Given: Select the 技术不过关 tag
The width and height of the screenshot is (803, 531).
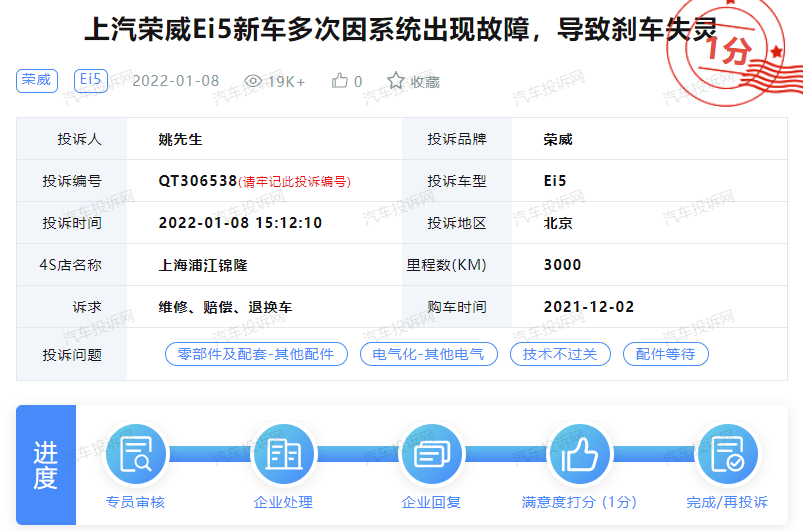Looking at the screenshot, I should pos(560,354).
